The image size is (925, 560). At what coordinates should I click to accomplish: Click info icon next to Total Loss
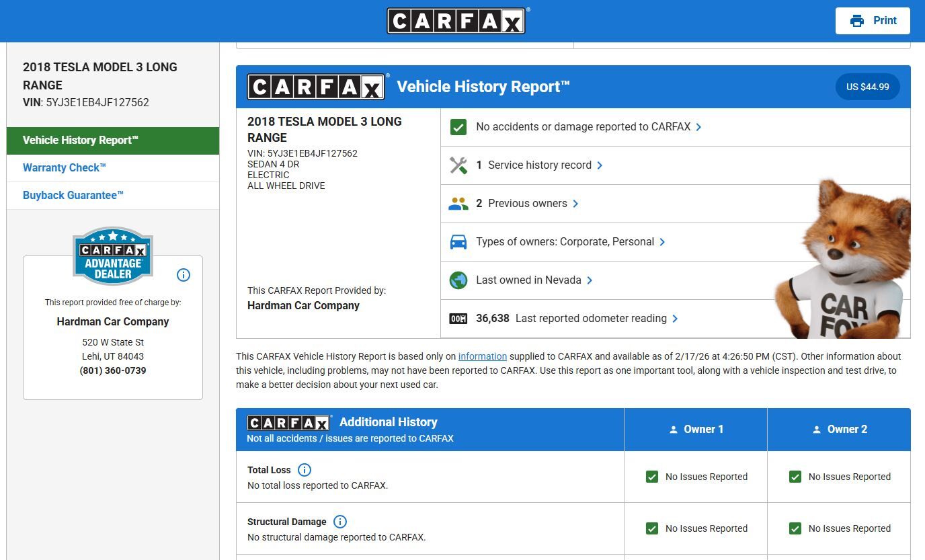(305, 470)
